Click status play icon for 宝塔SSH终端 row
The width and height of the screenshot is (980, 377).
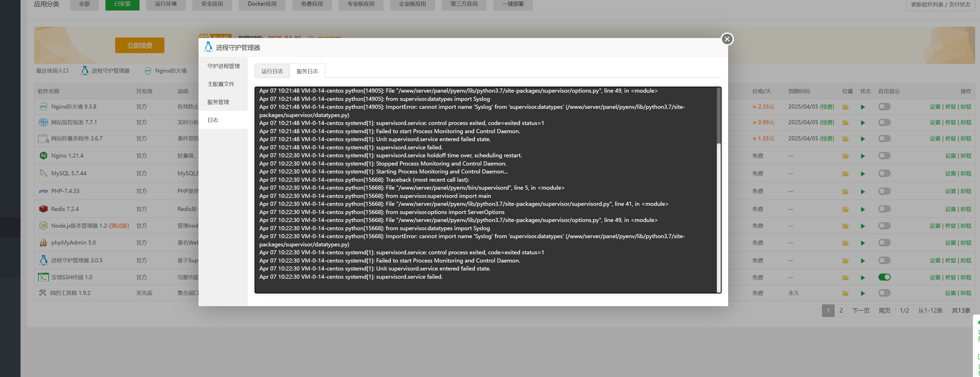(863, 278)
